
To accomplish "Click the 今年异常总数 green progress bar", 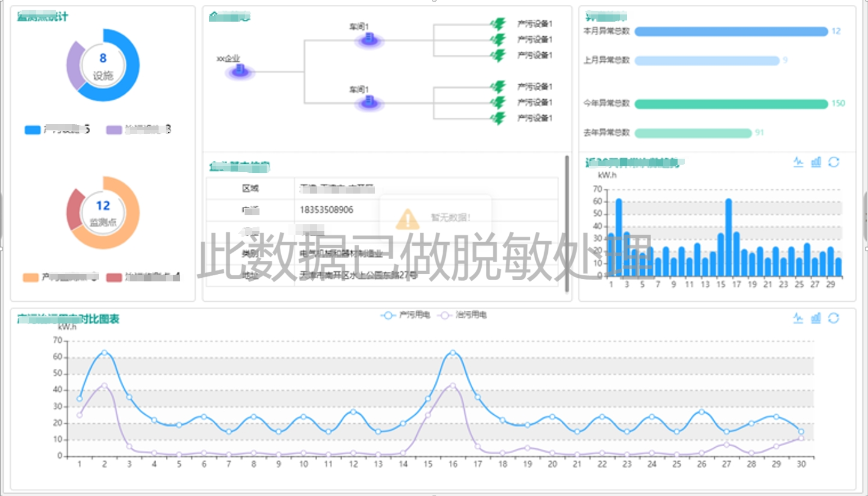I will pyautogui.click(x=731, y=104).
